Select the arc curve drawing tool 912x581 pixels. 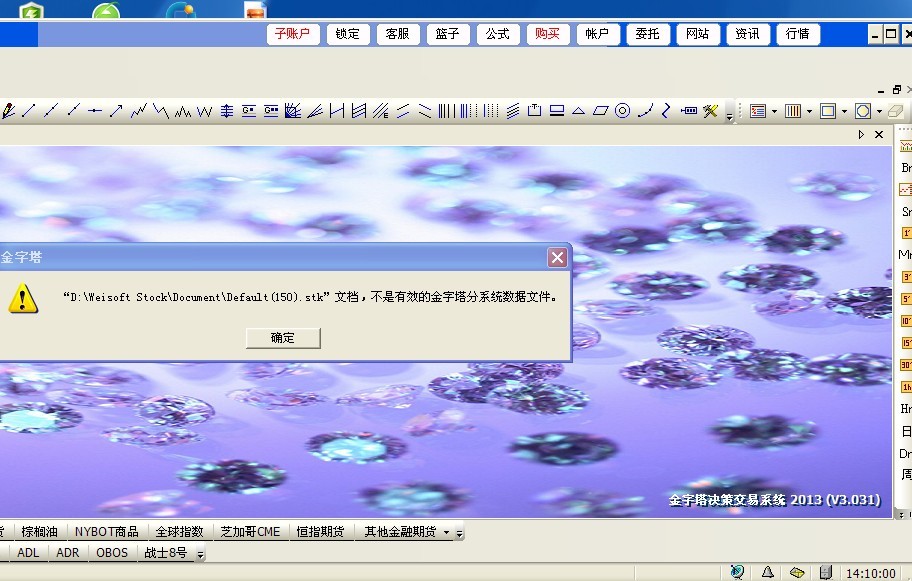tap(645, 111)
